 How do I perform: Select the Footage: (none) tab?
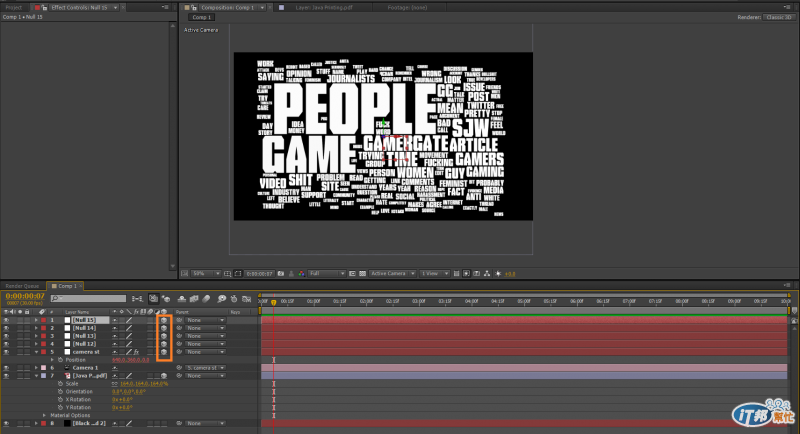pyautogui.click(x=407, y=8)
